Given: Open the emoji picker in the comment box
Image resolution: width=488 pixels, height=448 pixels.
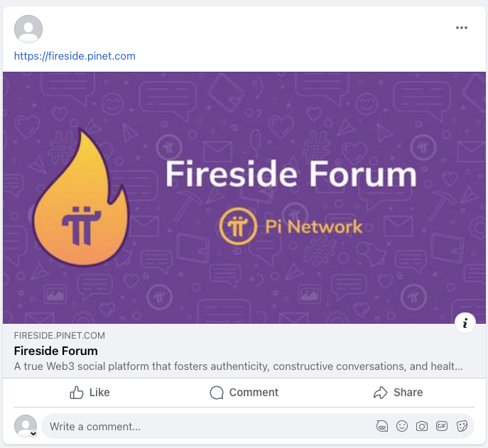Looking at the screenshot, I should (x=402, y=427).
